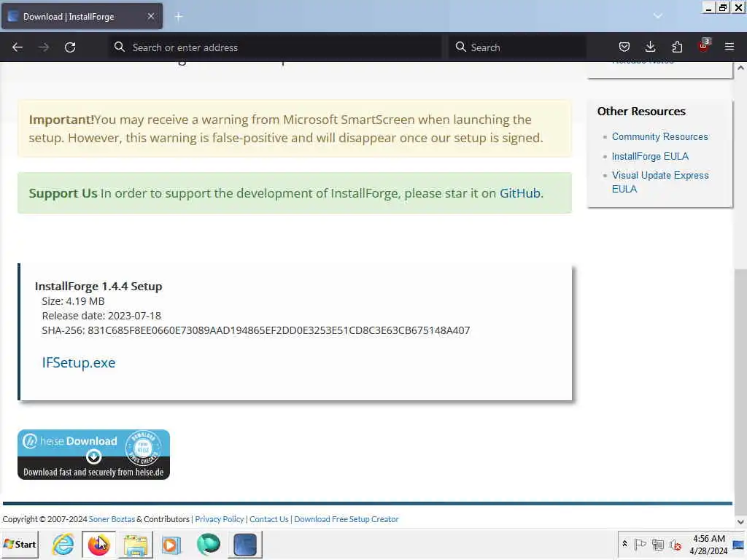The height and width of the screenshot is (560, 747).
Task: Click the Other Resources heading
Action: pyautogui.click(x=641, y=112)
